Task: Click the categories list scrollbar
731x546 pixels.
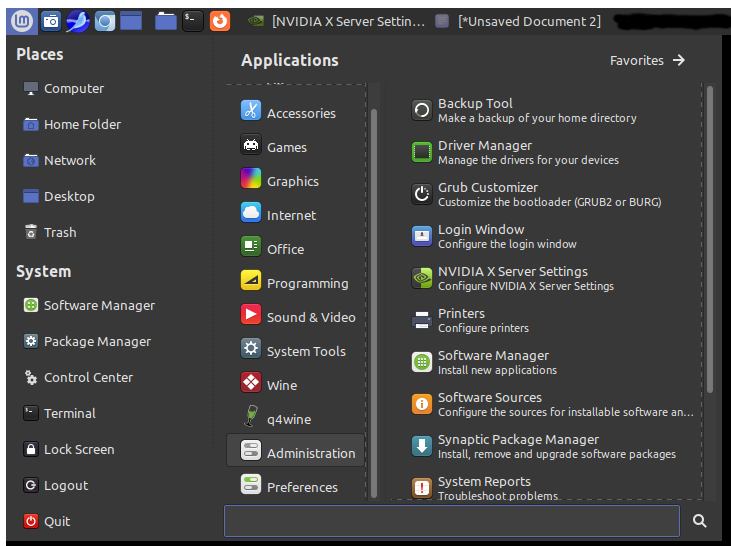Action: pyautogui.click(x=373, y=304)
